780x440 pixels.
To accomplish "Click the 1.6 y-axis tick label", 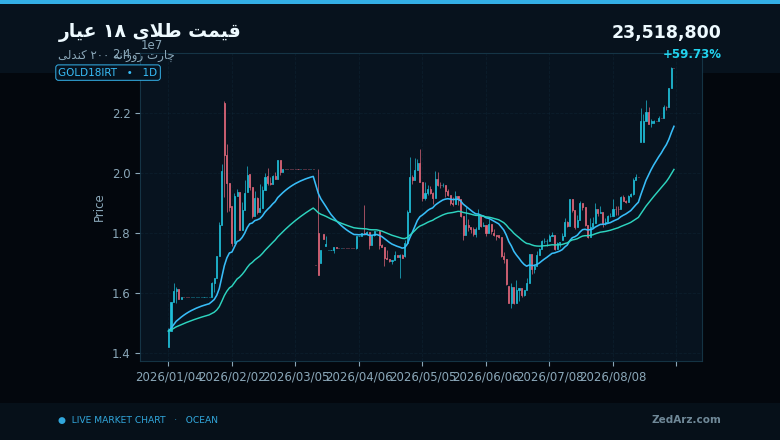I will tap(121, 294).
